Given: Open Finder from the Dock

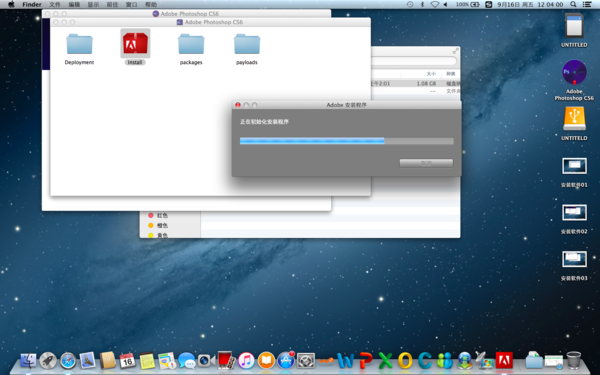Looking at the screenshot, I should click(28, 360).
